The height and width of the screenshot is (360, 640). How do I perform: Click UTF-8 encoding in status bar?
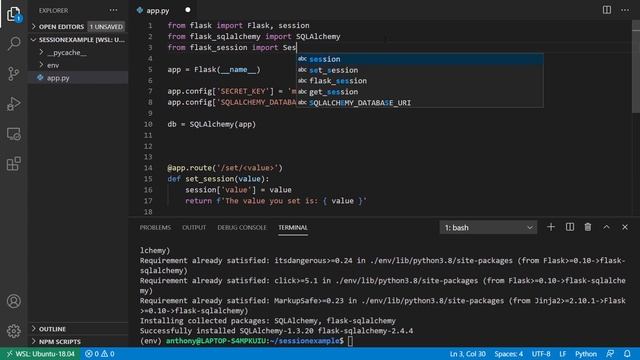541,354
